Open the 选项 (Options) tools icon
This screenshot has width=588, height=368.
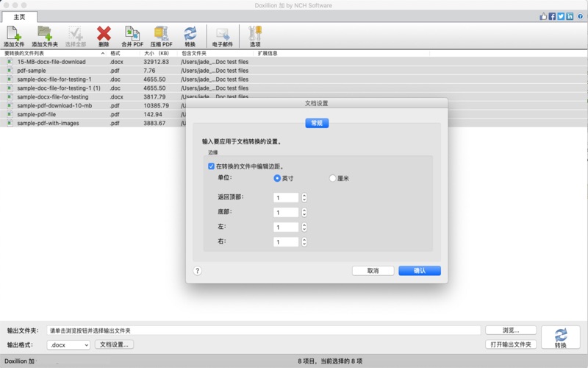click(255, 35)
